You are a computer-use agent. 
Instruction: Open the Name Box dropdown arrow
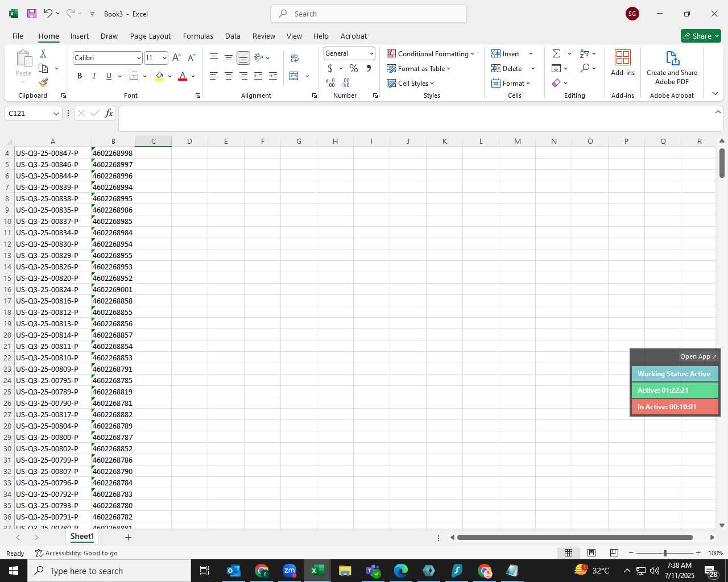coord(56,114)
